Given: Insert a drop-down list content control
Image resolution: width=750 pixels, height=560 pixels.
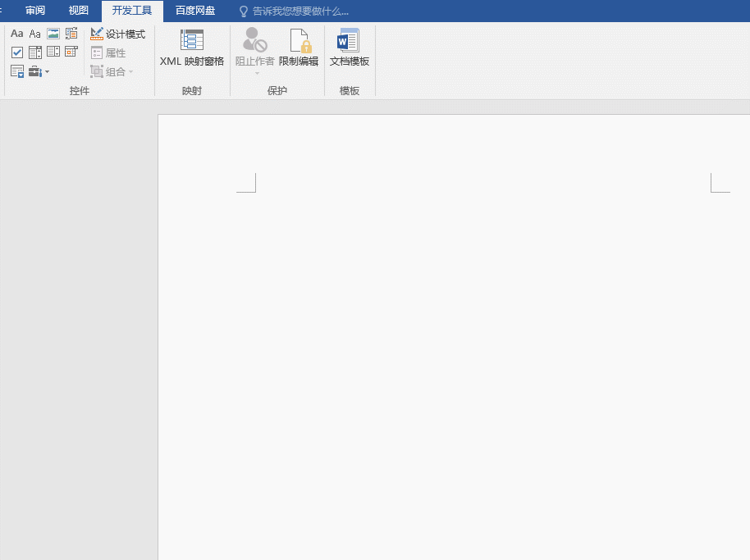Looking at the screenshot, I should (53, 52).
